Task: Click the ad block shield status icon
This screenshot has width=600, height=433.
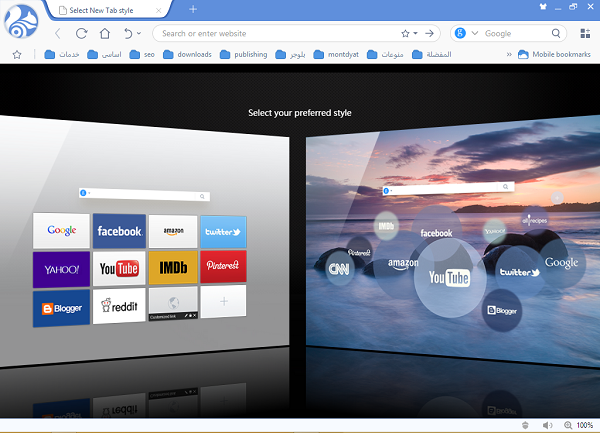Action: [525, 425]
